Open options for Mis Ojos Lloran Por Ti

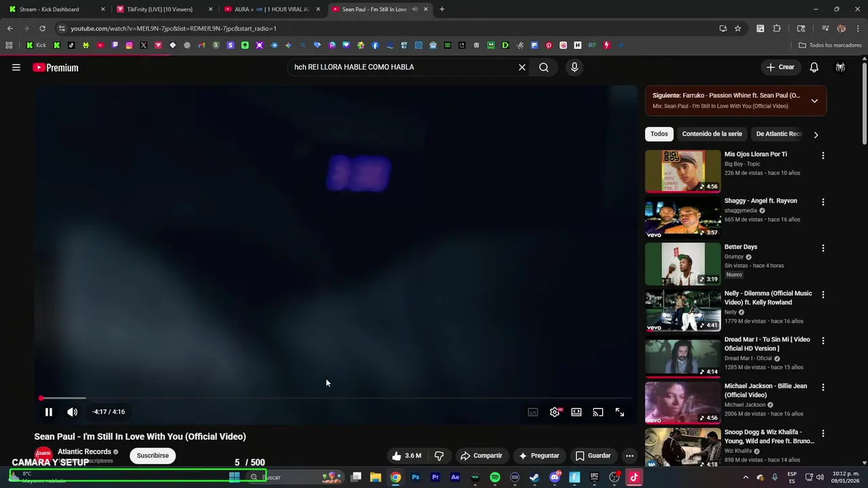(823, 156)
